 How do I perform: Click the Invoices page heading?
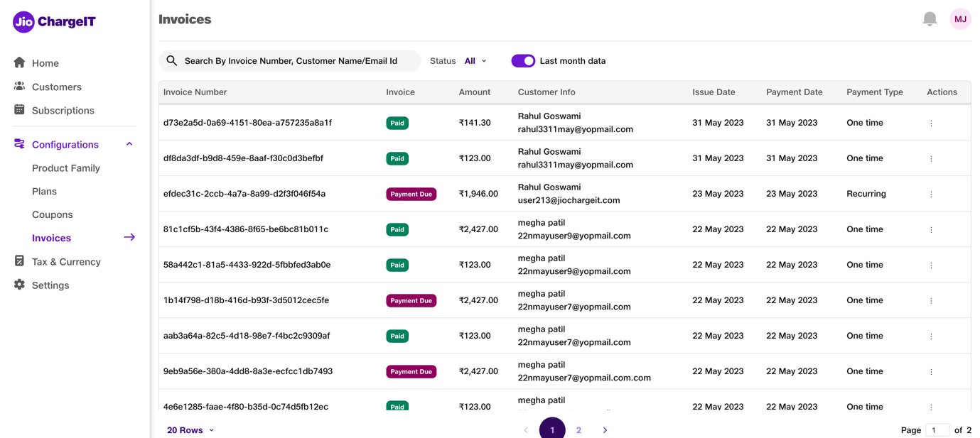pos(185,20)
